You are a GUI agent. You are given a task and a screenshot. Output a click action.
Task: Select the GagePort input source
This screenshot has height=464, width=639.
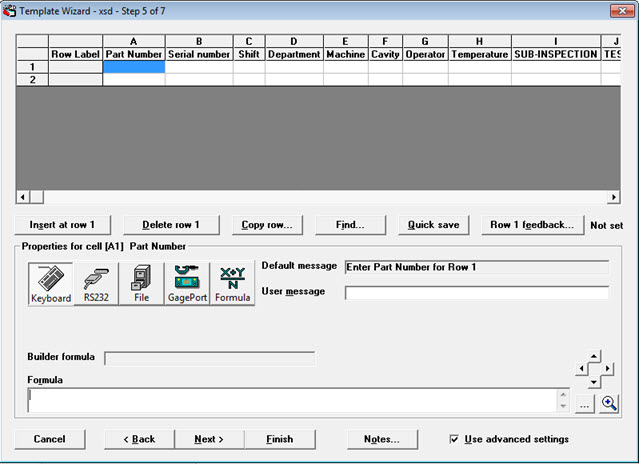(x=186, y=284)
